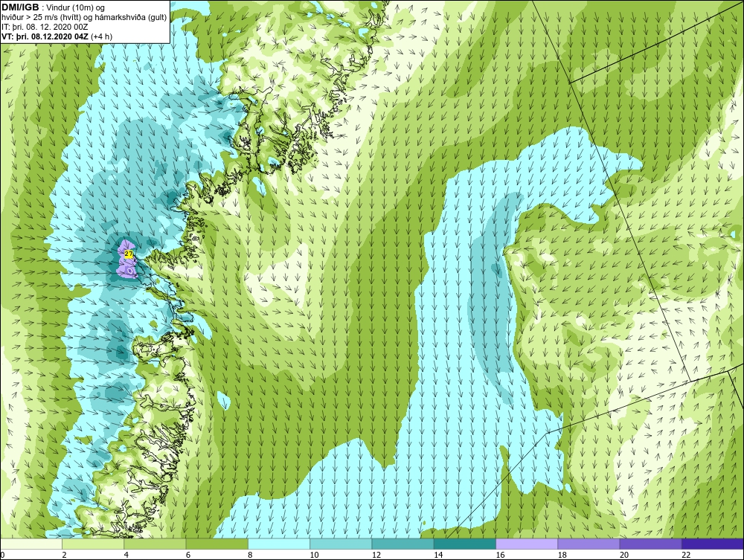Select the 2–4 m/s light green swatch
744x560 pixels.
coord(93,544)
